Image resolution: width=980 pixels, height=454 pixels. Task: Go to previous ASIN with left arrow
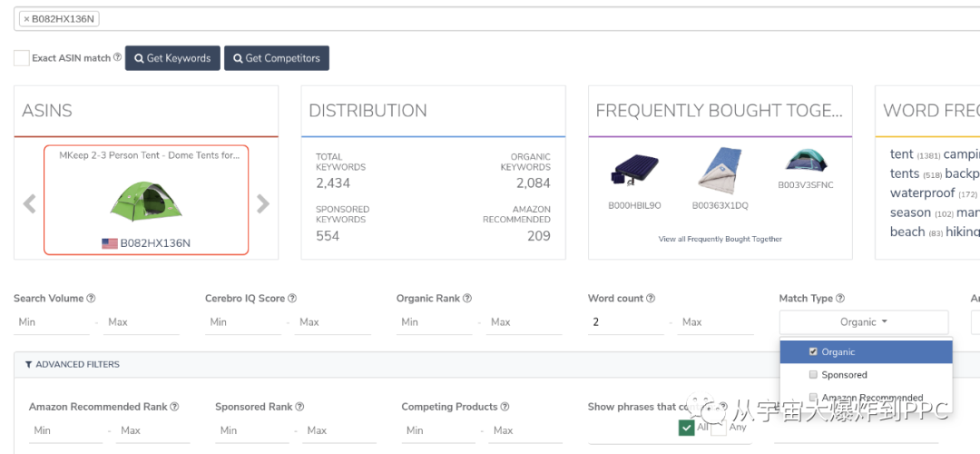pos(29,203)
